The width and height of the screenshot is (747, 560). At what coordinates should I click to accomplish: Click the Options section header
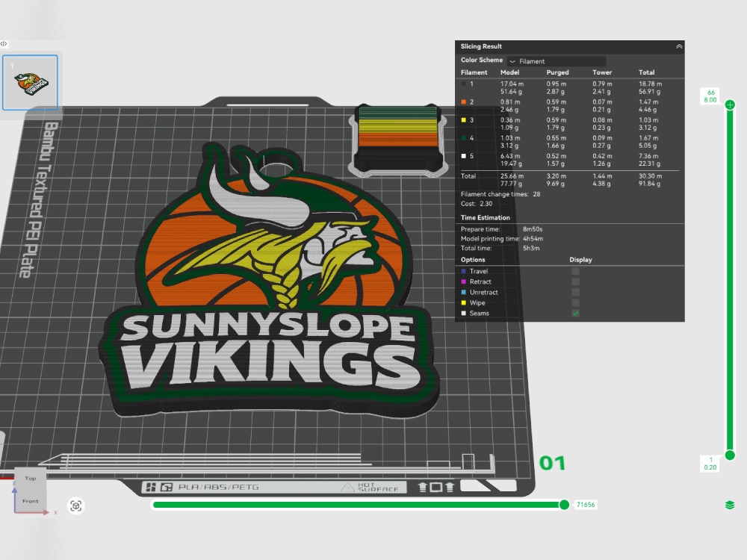pyautogui.click(x=473, y=260)
